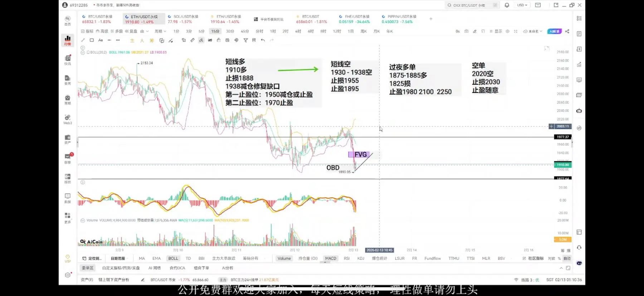Collapse the Volume indicator legend arrow
The image size is (644, 296).
[x=83, y=221]
